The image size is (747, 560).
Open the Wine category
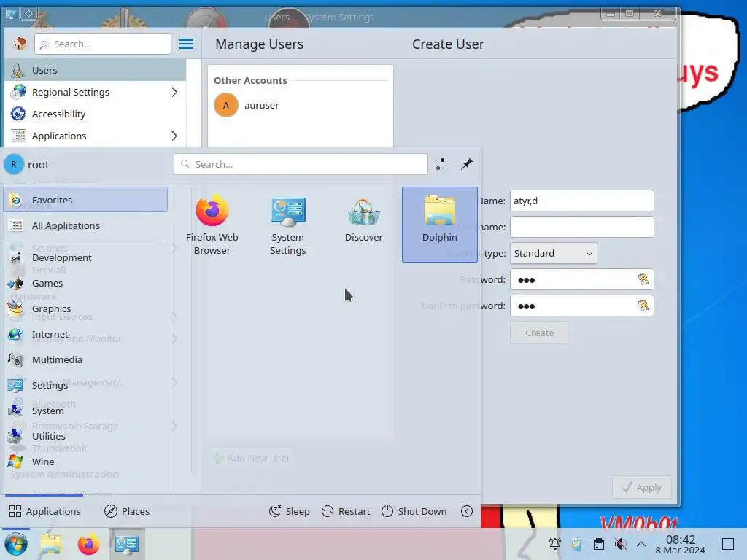click(x=86, y=462)
